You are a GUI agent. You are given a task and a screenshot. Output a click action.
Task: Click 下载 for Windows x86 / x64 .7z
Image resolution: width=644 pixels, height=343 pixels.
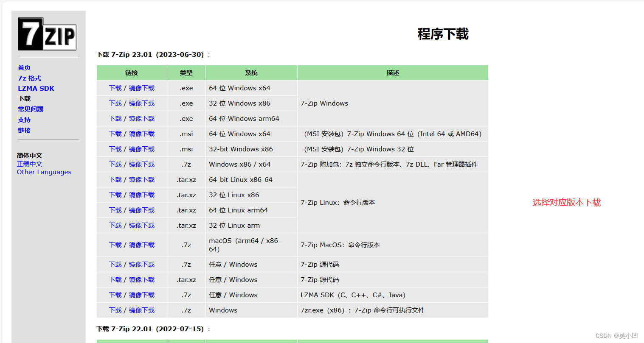tap(115, 164)
